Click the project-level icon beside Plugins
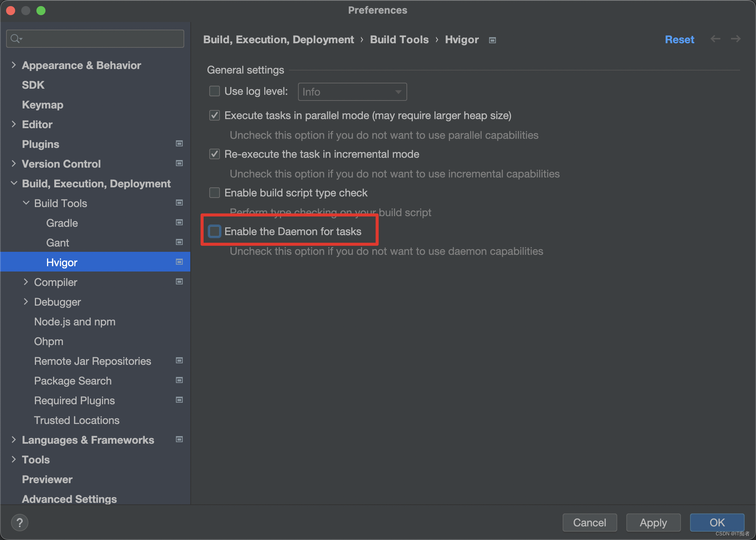756x540 pixels. (x=179, y=144)
